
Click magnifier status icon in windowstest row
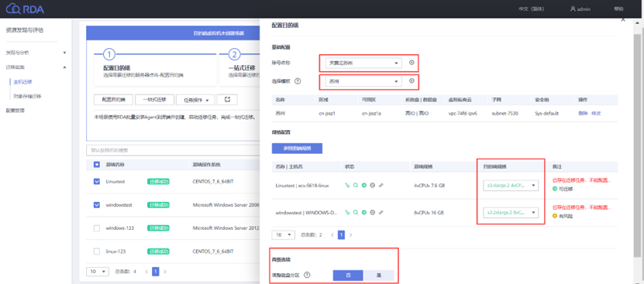[356, 213]
